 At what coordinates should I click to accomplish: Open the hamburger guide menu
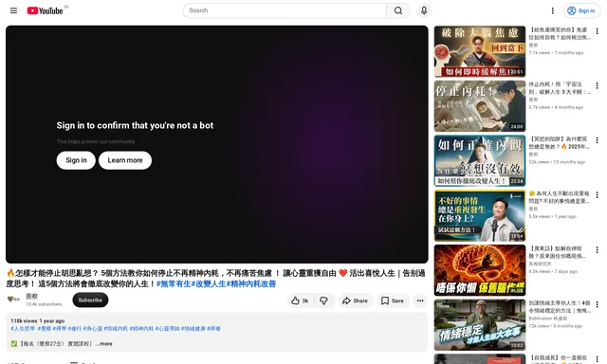[x=13, y=10]
